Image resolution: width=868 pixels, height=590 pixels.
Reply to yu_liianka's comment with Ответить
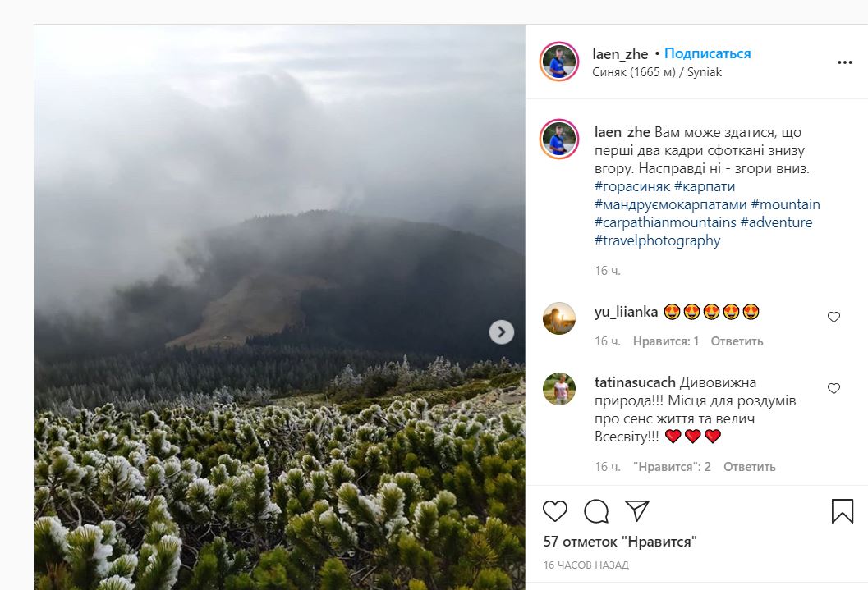737,341
